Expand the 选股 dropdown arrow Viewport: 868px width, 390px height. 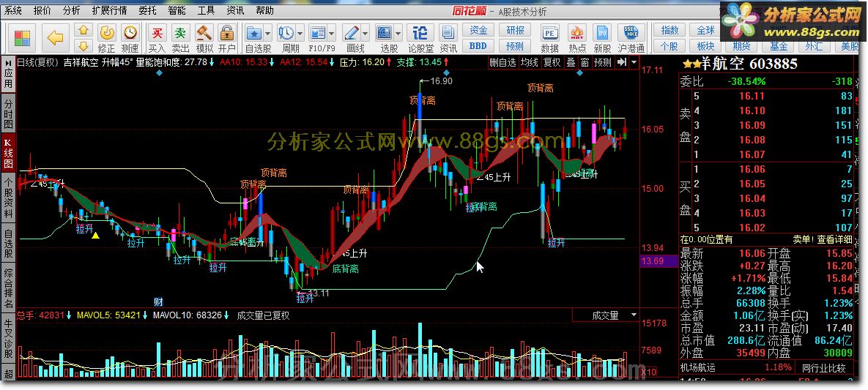pyautogui.click(x=398, y=33)
